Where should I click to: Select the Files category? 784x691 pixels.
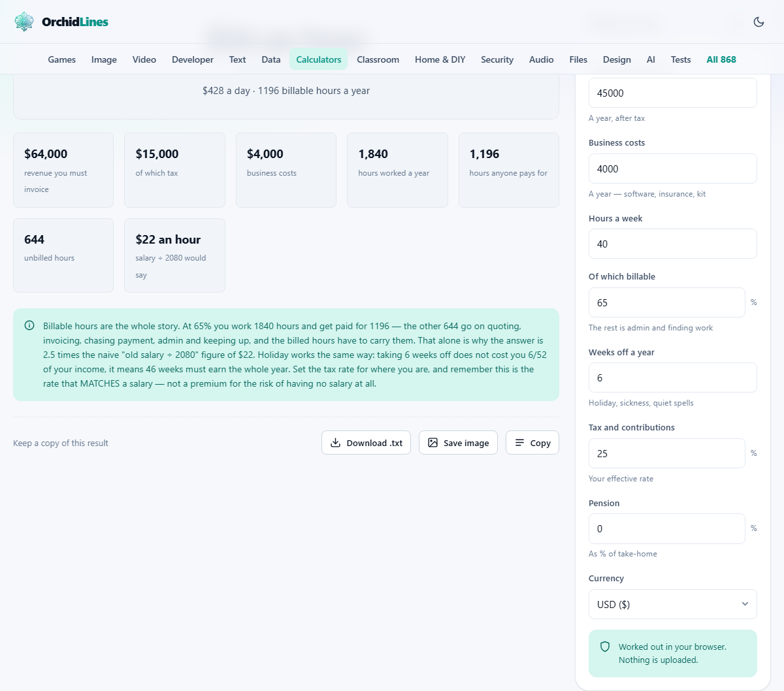click(x=578, y=59)
